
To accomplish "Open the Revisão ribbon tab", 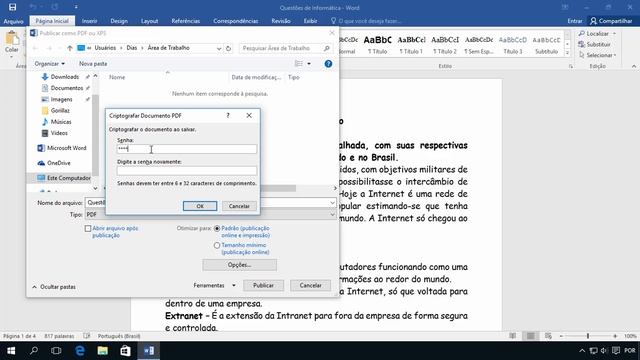I will pyautogui.click(x=281, y=21).
